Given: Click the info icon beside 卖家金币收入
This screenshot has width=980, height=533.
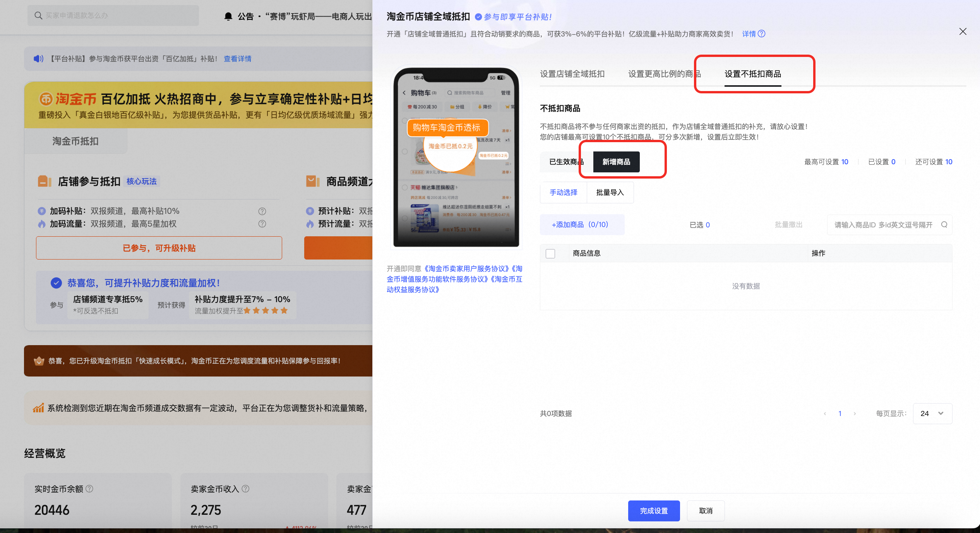Looking at the screenshot, I should pyautogui.click(x=245, y=489).
